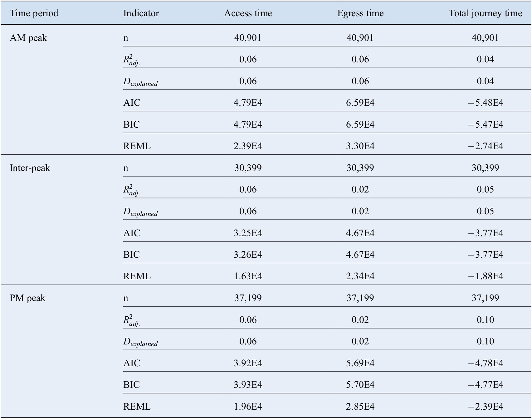Click Inter-peak BIC access value 3.26E4
Viewport: 532px width, 419px height.
click(x=248, y=255)
